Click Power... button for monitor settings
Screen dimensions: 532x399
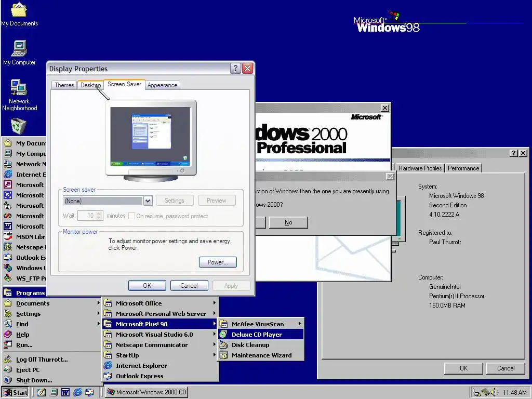[218, 262]
